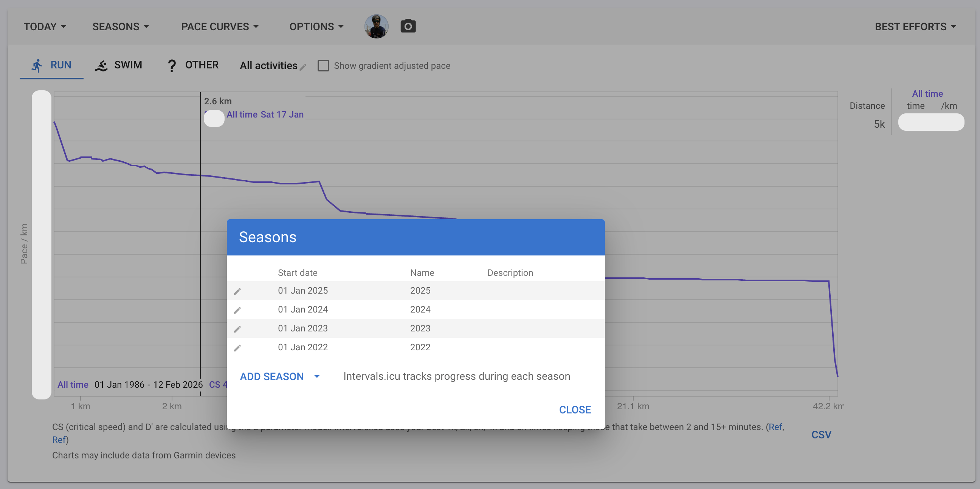The image size is (980, 489).
Task: Open the Pace Curves dropdown menu
Action: tap(220, 26)
